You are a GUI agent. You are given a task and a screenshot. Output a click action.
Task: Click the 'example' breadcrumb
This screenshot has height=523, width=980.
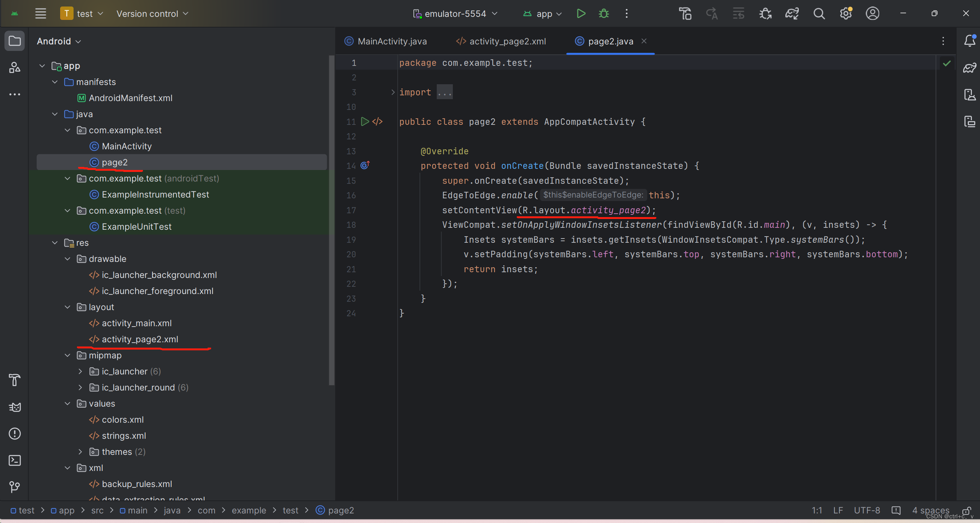pos(249,510)
